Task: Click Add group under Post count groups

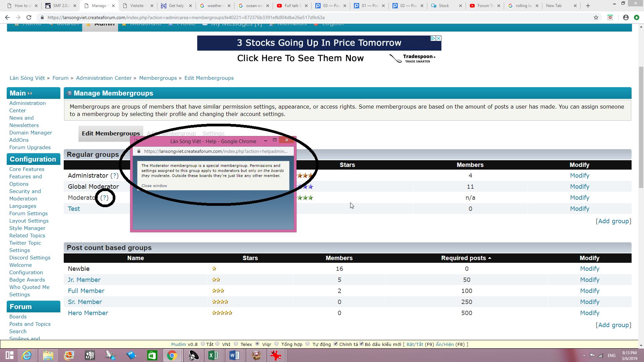Action: pyautogui.click(x=613, y=325)
